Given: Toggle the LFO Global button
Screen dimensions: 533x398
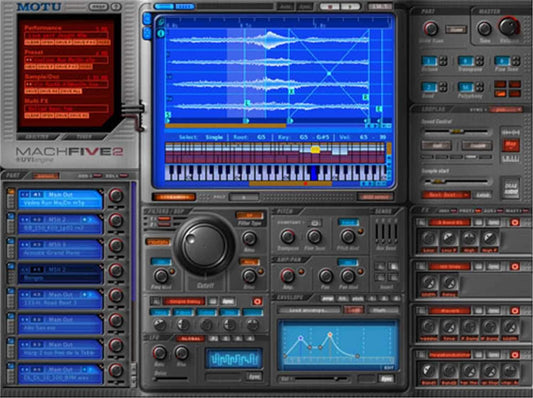Looking at the screenshot, I should click(x=190, y=339).
